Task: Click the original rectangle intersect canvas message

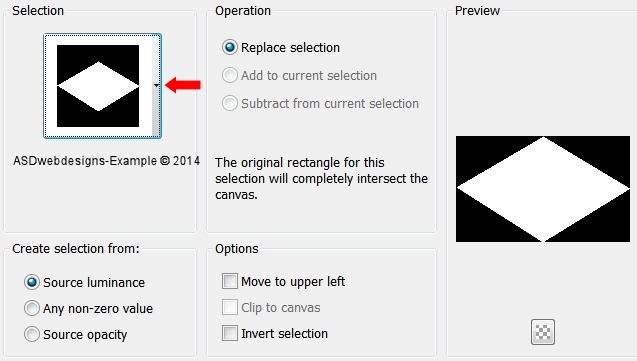Action: [x=321, y=179]
